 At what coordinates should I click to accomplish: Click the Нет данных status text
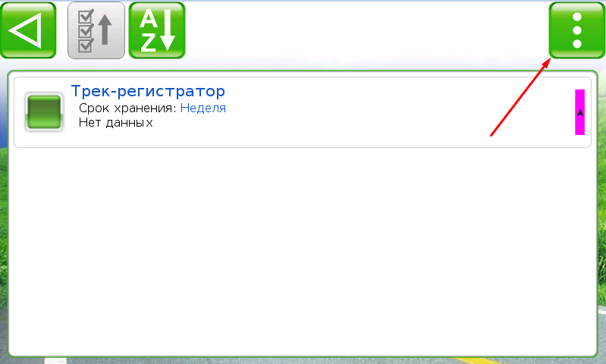[115, 123]
